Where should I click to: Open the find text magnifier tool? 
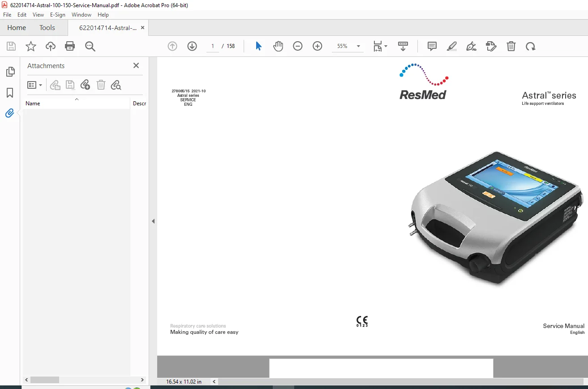[x=90, y=46]
